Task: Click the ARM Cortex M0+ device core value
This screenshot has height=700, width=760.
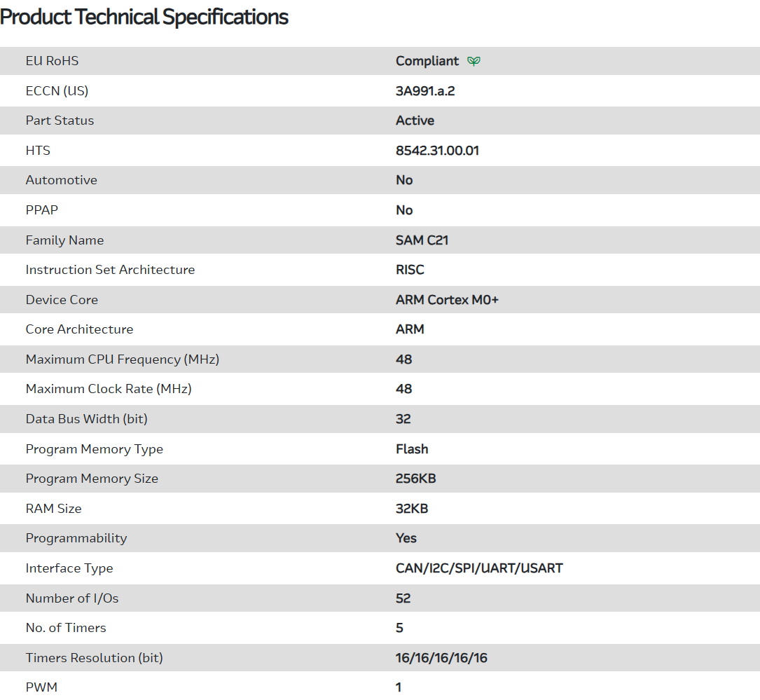Action: [447, 300]
